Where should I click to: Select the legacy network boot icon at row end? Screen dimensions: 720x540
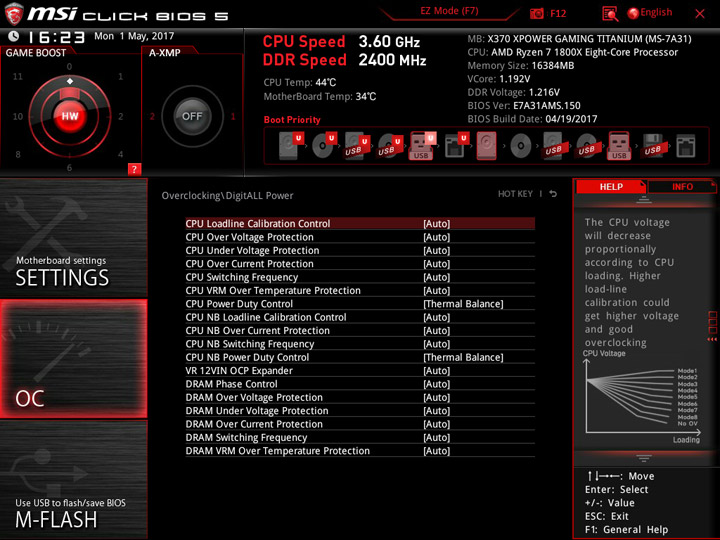click(x=686, y=146)
